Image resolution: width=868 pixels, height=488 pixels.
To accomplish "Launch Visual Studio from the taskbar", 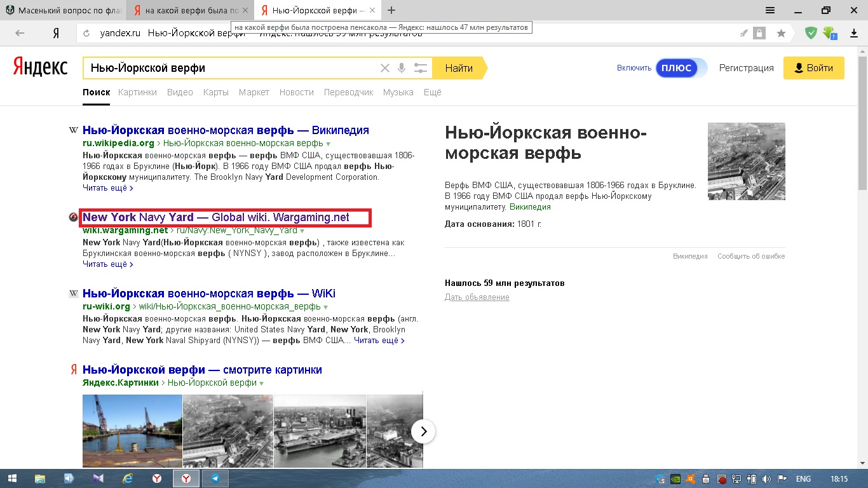I will pos(98,478).
